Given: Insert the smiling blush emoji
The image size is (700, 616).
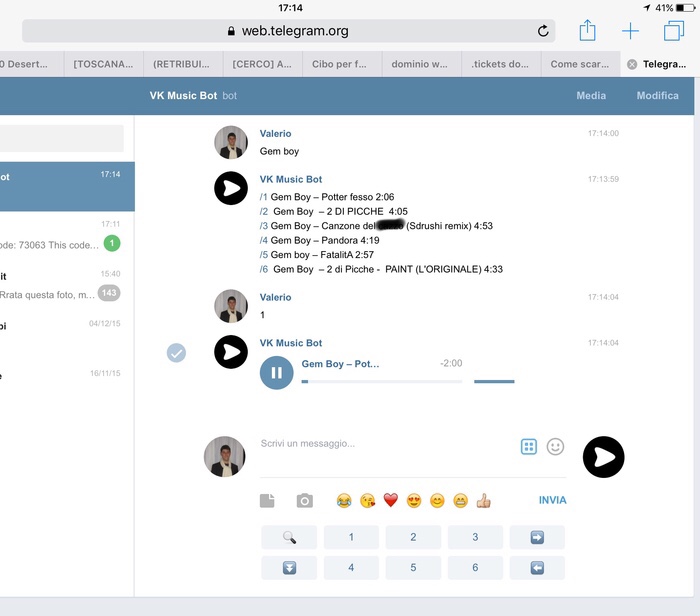Looking at the screenshot, I should pos(437,501).
